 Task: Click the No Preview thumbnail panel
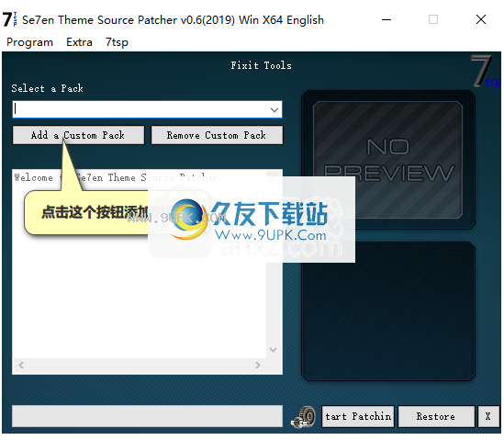click(388, 160)
